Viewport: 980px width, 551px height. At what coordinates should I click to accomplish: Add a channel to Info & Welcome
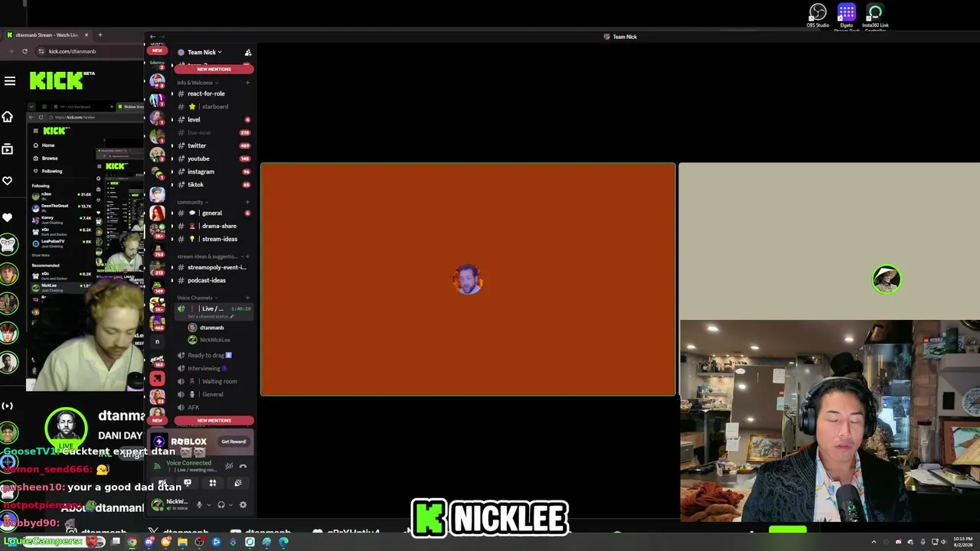[247, 83]
